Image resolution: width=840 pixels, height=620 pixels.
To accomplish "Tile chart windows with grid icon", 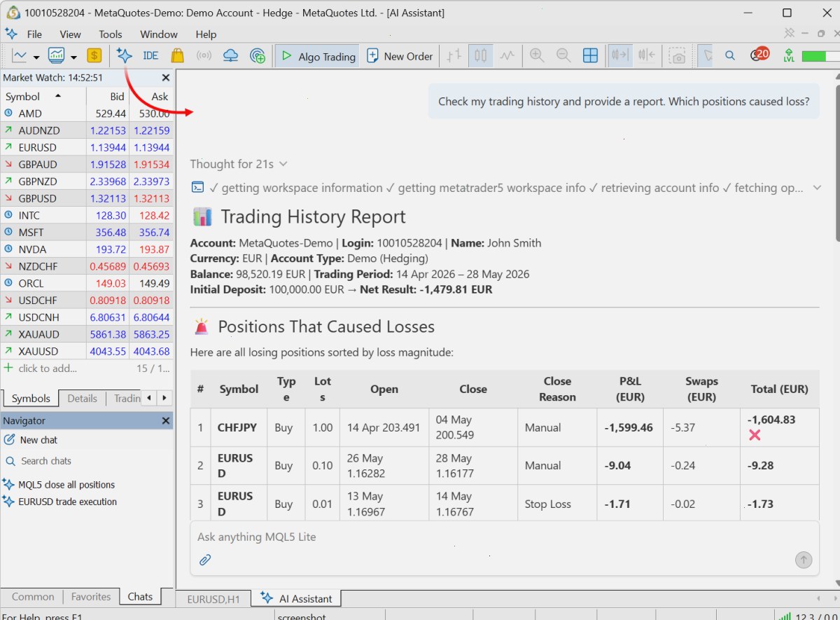I will point(590,56).
